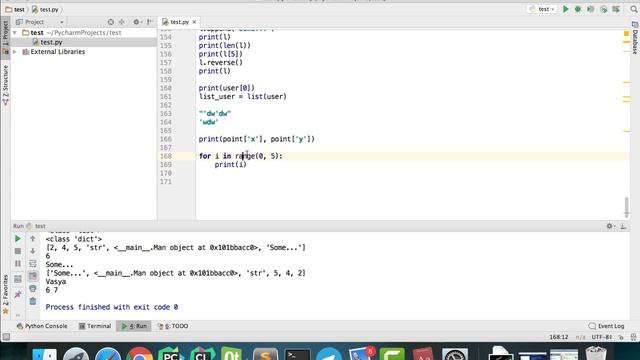The width and height of the screenshot is (640, 360).
Task: Open the test run configuration dropdown
Action: click(x=542, y=9)
